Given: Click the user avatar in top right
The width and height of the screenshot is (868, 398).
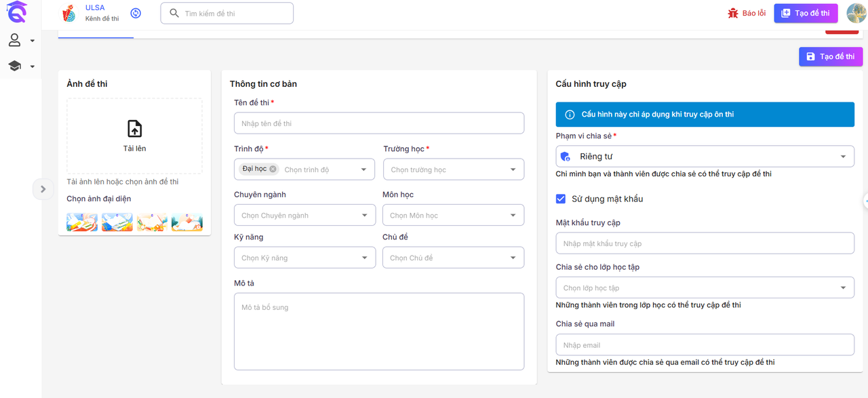Looking at the screenshot, I should click(x=856, y=13).
